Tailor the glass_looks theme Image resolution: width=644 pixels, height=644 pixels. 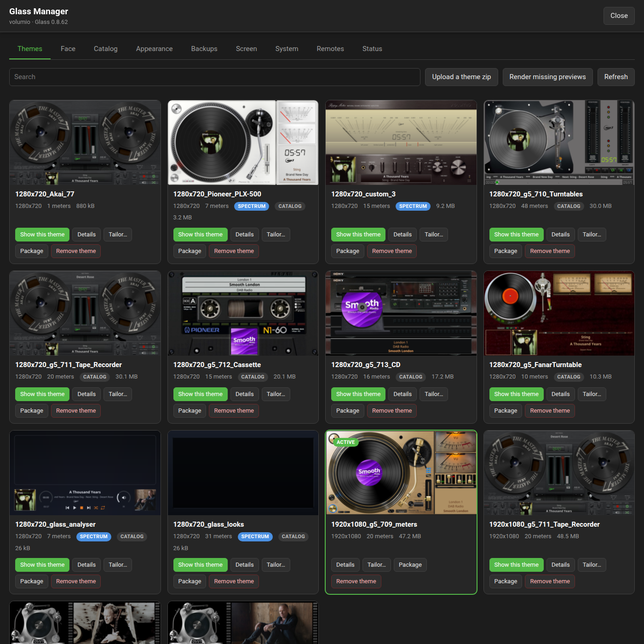[x=276, y=565]
